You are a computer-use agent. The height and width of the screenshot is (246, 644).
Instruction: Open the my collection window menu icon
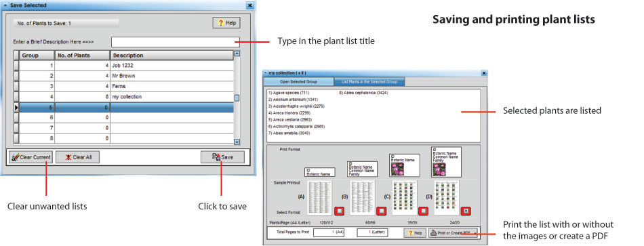266,73
